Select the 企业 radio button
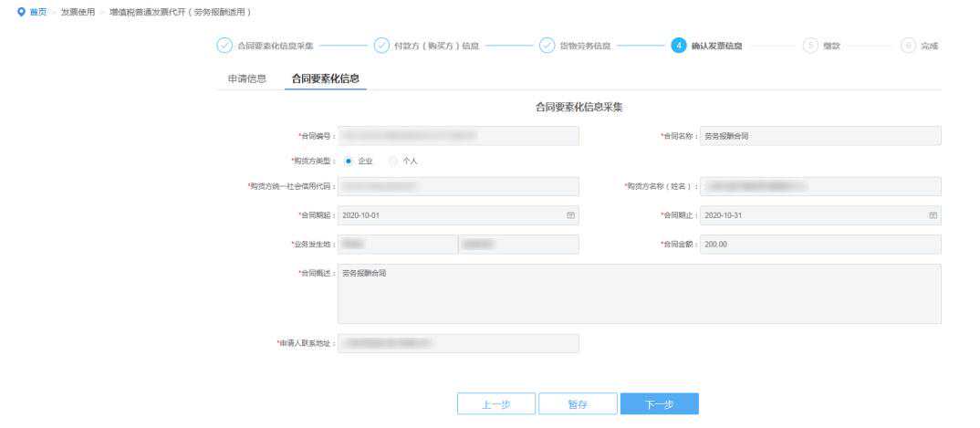The width and height of the screenshot is (980, 428). (x=349, y=161)
